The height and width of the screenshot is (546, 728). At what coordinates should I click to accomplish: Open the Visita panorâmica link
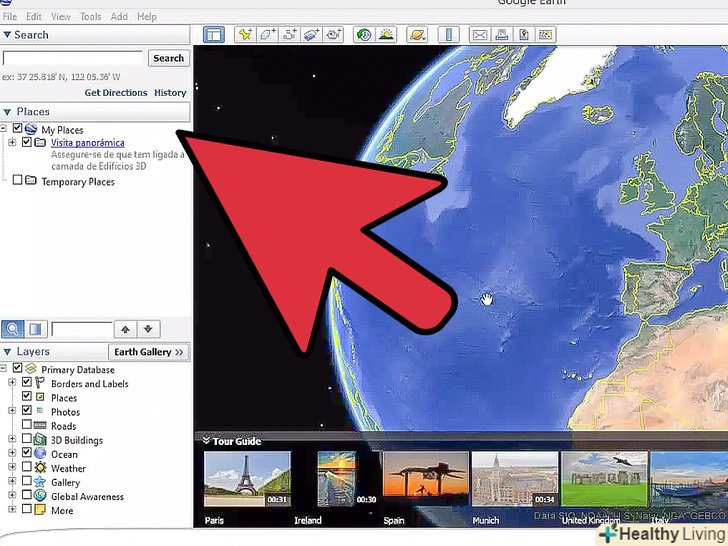pyautogui.click(x=88, y=143)
